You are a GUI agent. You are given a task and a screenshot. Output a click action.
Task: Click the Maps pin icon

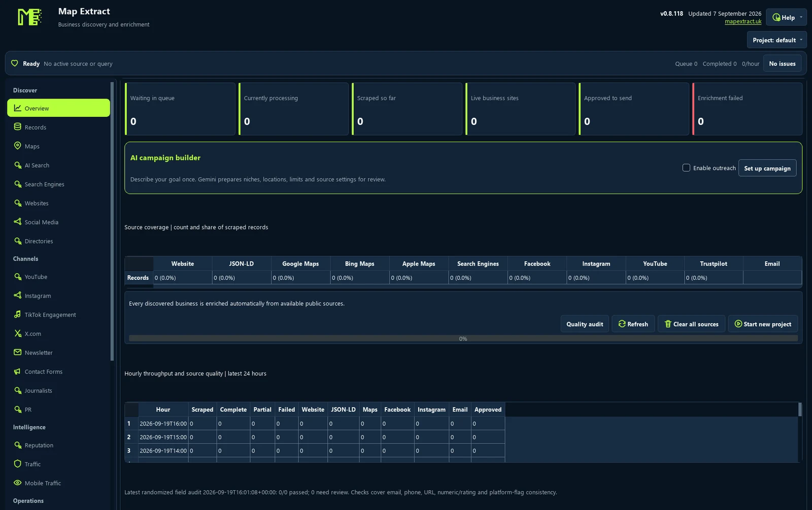point(17,146)
